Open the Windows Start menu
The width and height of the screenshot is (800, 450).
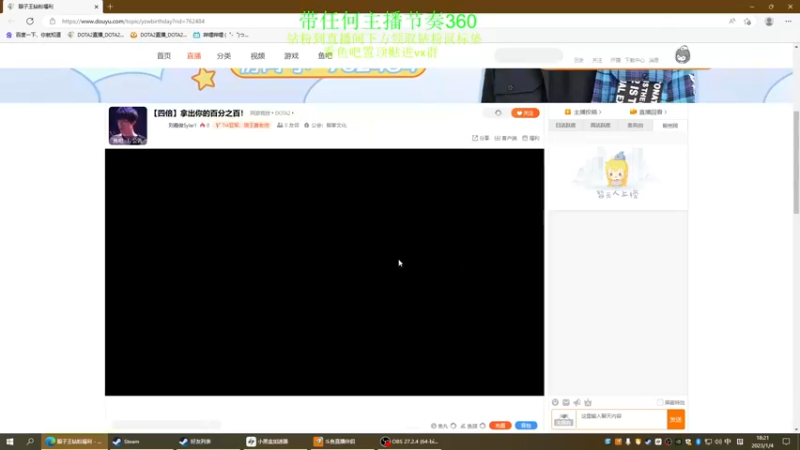coord(10,441)
